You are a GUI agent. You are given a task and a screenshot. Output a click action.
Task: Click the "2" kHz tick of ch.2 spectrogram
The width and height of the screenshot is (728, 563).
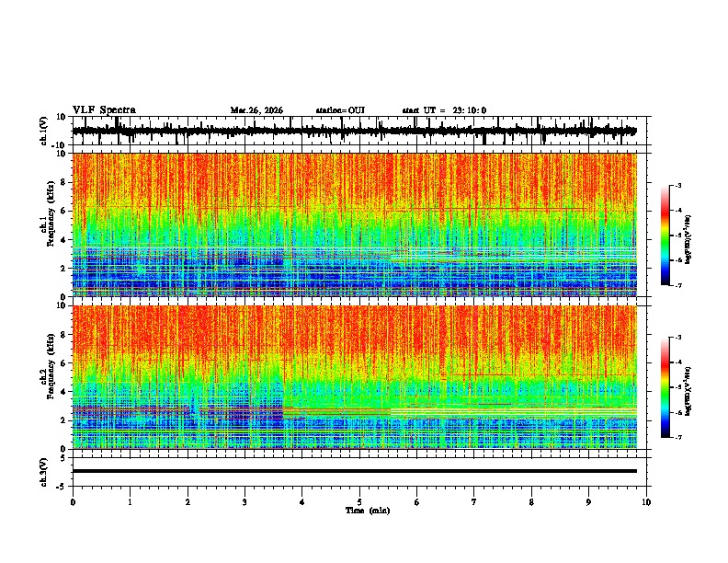(x=64, y=420)
